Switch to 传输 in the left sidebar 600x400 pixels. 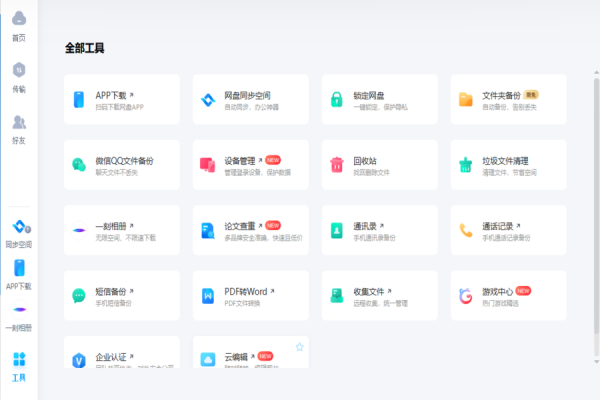tap(18, 75)
